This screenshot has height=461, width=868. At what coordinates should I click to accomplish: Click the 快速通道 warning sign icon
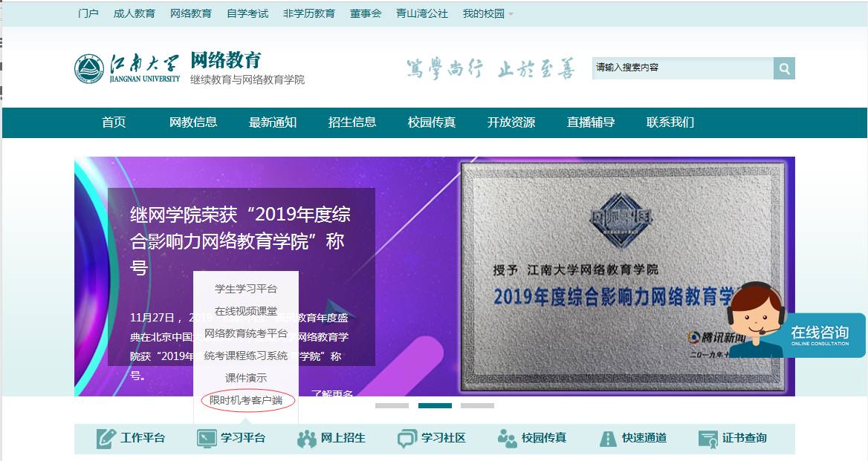point(608,438)
